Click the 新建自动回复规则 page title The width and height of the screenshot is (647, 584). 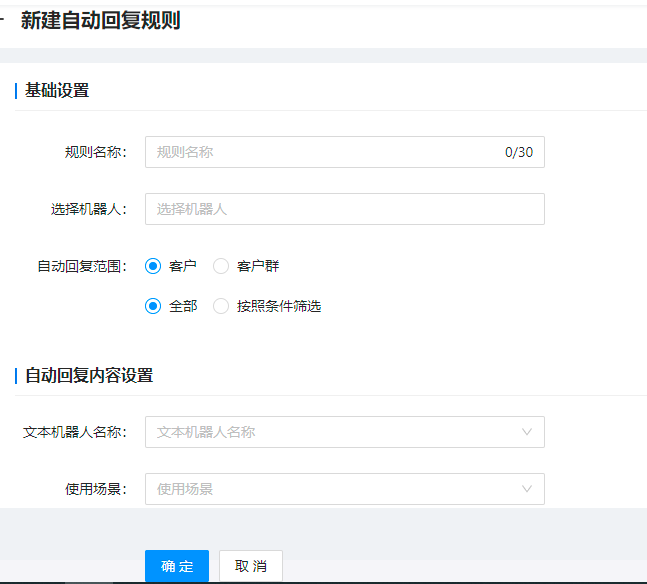pos(100,20)
